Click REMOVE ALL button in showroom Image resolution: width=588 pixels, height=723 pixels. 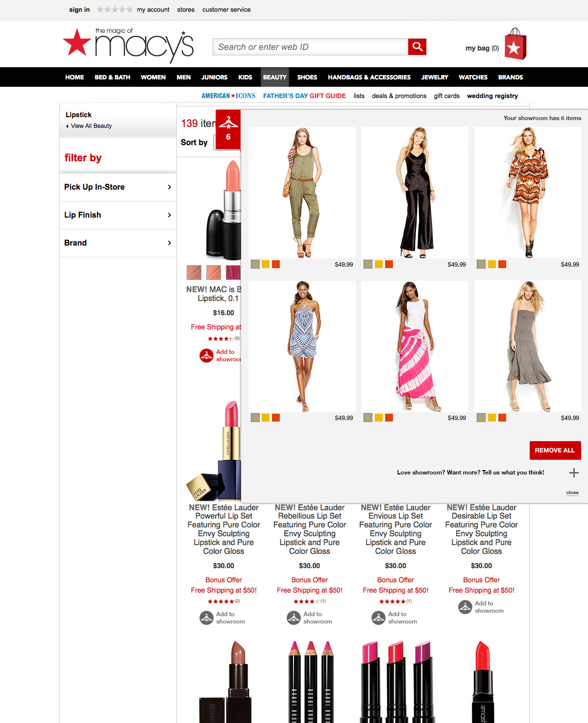click(x=555, y=450)
